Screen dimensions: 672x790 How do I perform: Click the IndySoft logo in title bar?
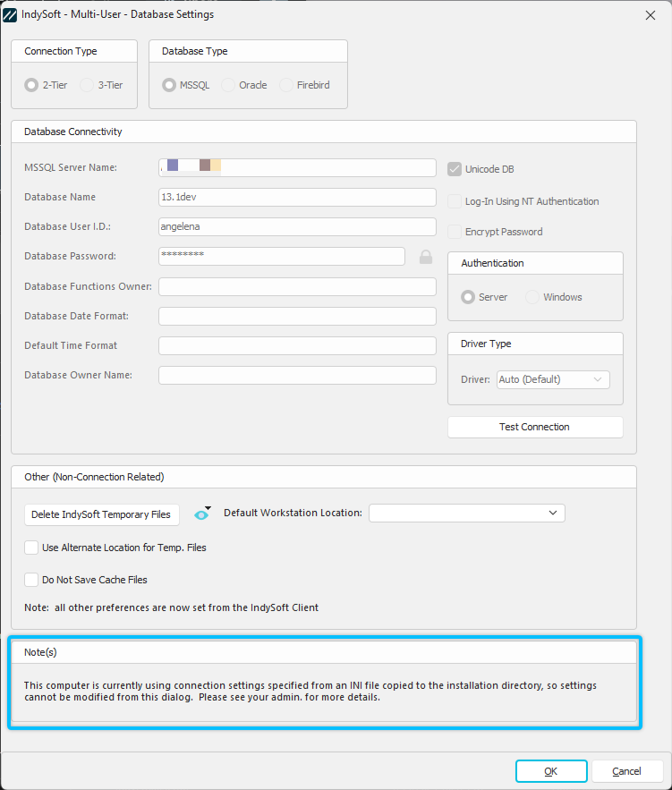click(11, 14)
